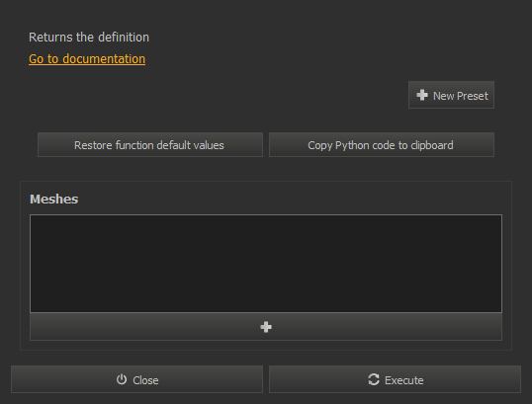Click the New Preset label text

click(461, 96)
